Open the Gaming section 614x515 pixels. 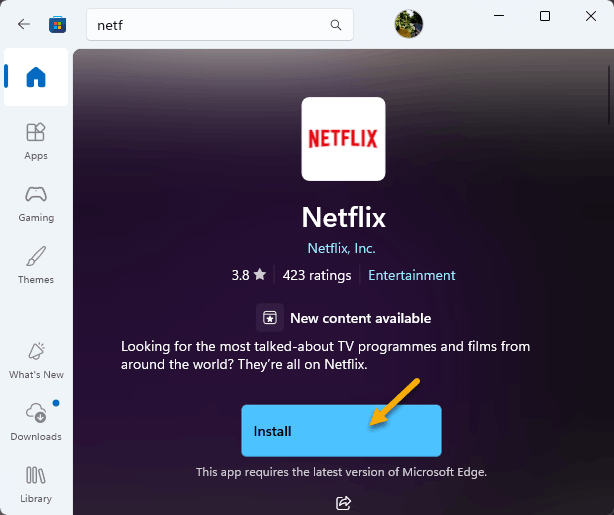click(36, 204)
